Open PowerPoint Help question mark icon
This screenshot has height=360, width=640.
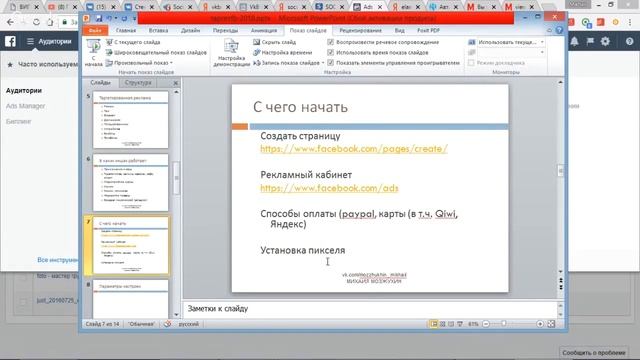559,30
